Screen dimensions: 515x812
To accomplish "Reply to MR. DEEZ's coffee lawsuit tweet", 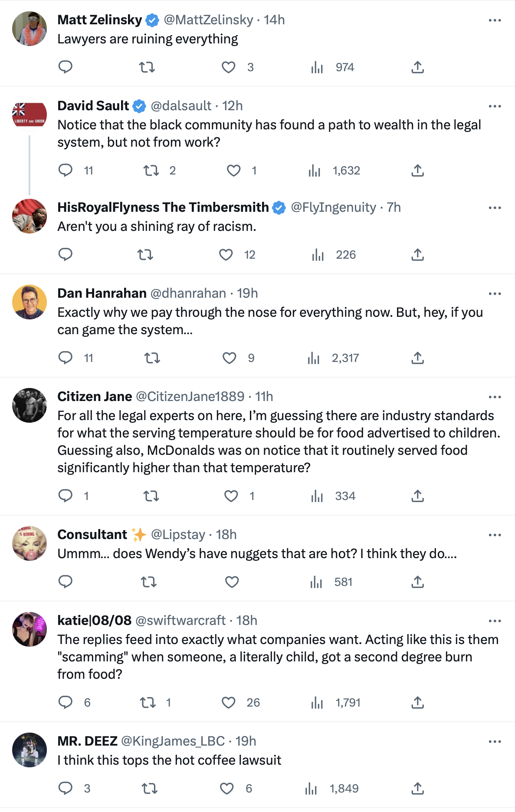I will pos(66,788).
